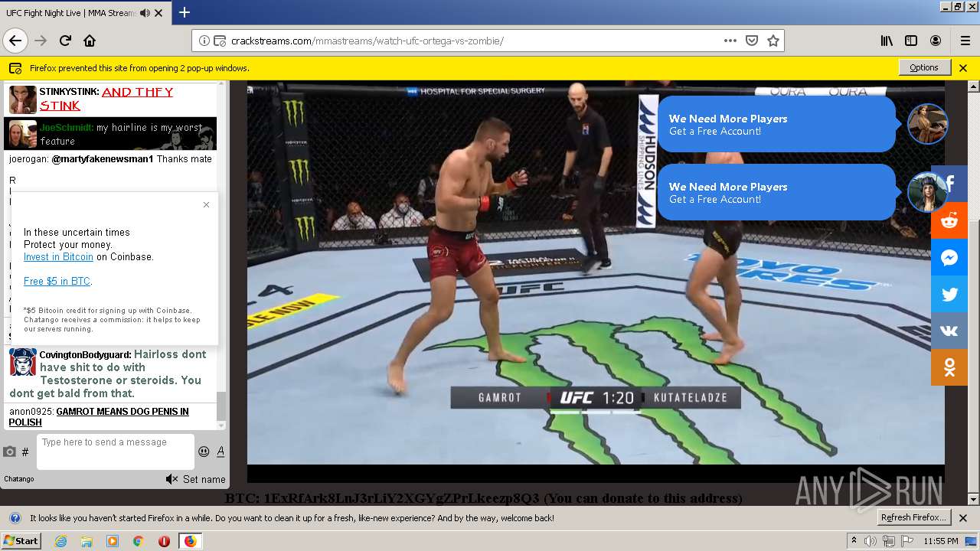
Task: Click the 11:55 PM system clock
Action: [941, 541]
